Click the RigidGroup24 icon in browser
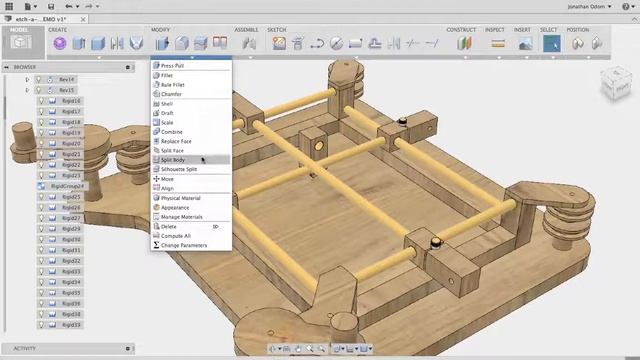Image resolution: width=640 pixels, height=360 pixels. click(41, 186)
